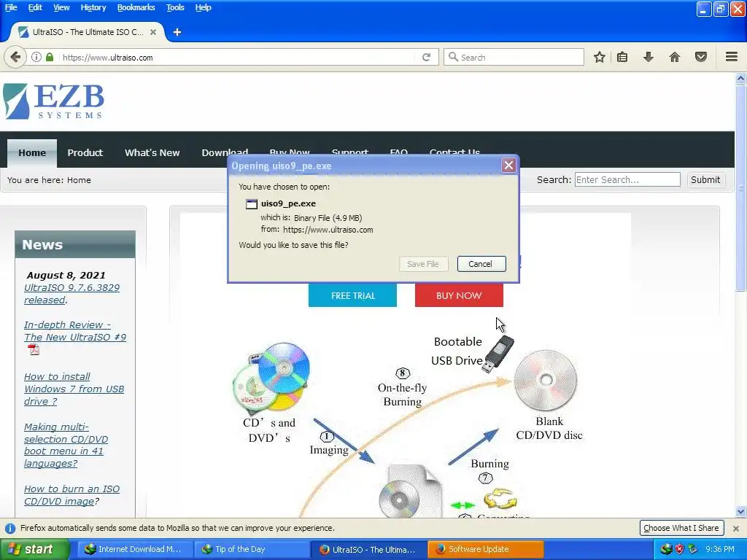This screenshot has width=747, height=560.
Task: Switch to UltraISO Firefox taskbar item
Action: 368,549
